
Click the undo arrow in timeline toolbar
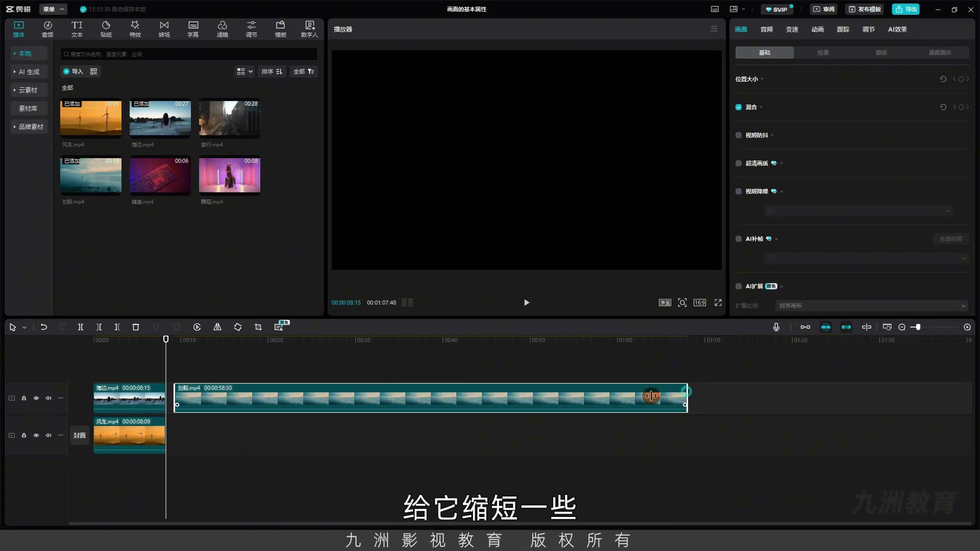pyautogui.click(x=44, y=327)
